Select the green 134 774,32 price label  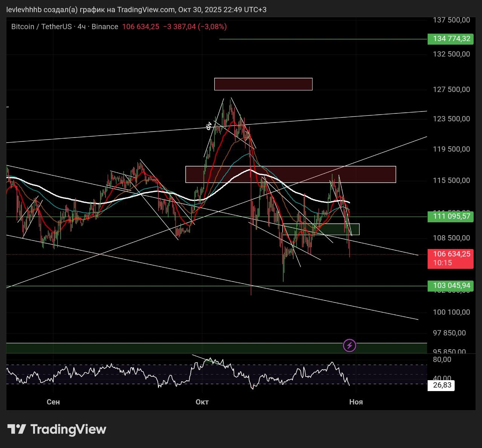(450, 39)
